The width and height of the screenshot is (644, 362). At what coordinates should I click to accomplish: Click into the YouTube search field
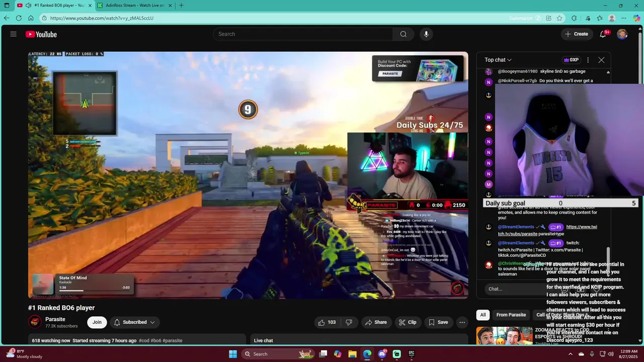(303, 34)
